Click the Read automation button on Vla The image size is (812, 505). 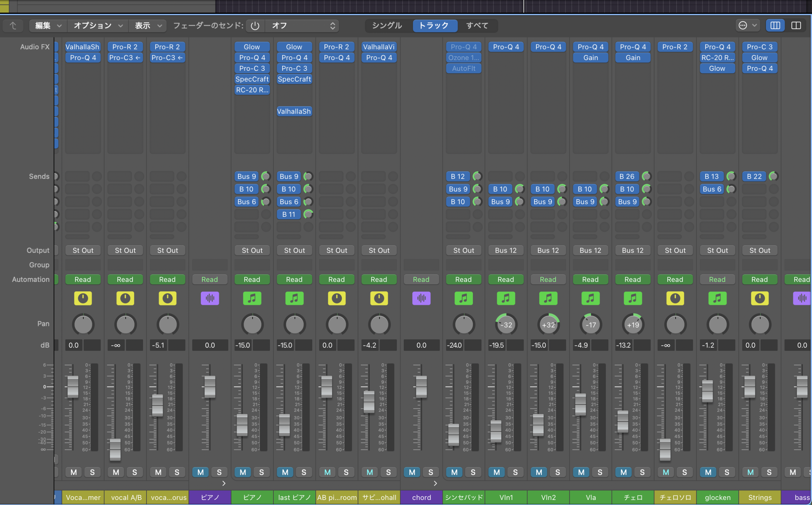click(590, 279)
